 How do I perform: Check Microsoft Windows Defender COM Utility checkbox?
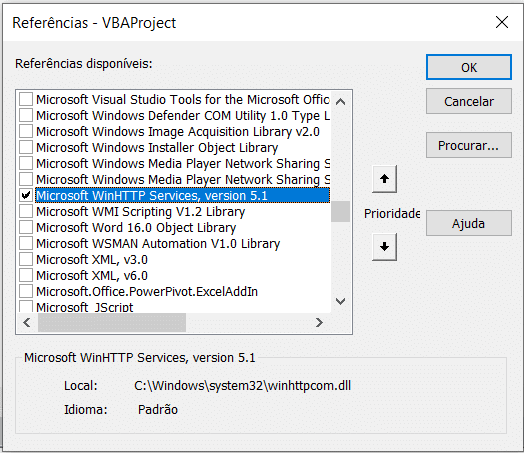(26, 115)
